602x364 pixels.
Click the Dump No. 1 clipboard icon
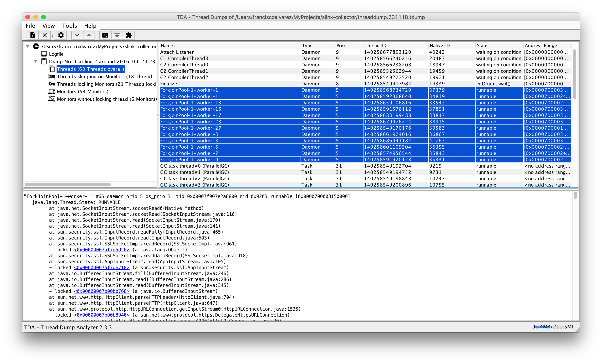tap(44, 61)
